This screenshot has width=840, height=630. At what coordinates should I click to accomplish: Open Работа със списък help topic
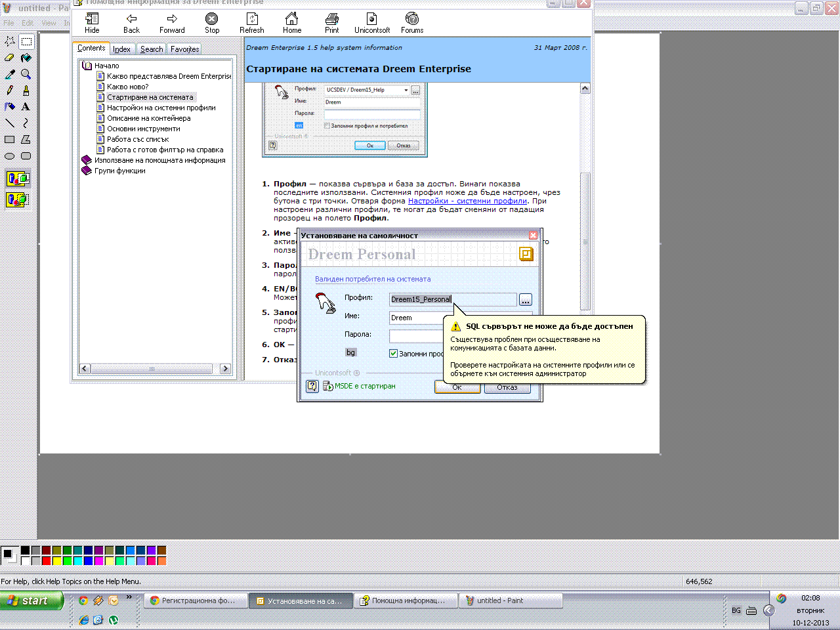point(138,139)
